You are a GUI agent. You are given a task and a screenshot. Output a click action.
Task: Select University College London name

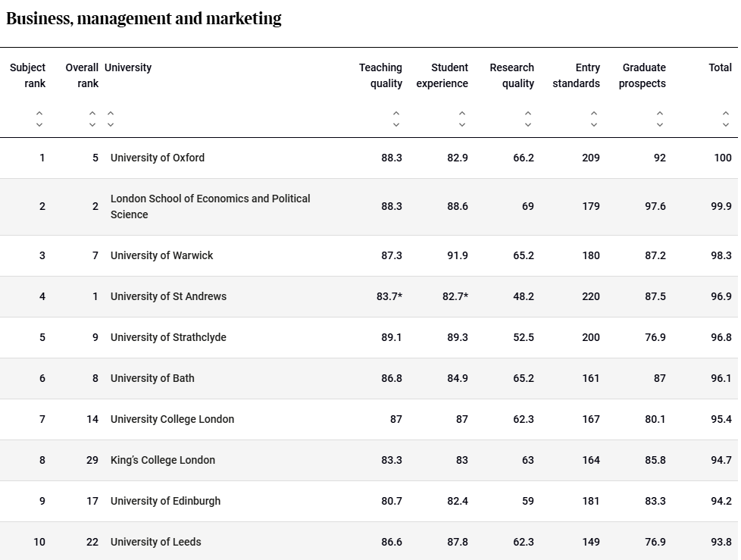coord(172,419)
